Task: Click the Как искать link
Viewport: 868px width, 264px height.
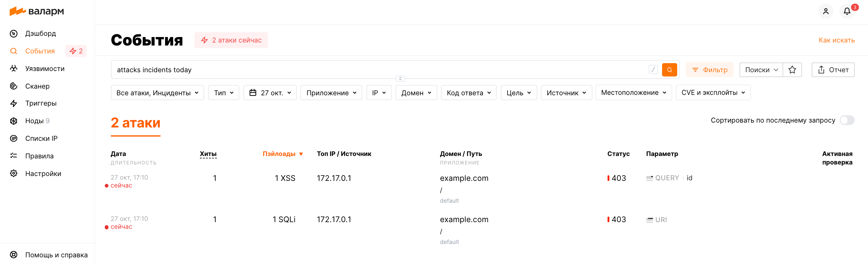Action: tap(836, 40)
